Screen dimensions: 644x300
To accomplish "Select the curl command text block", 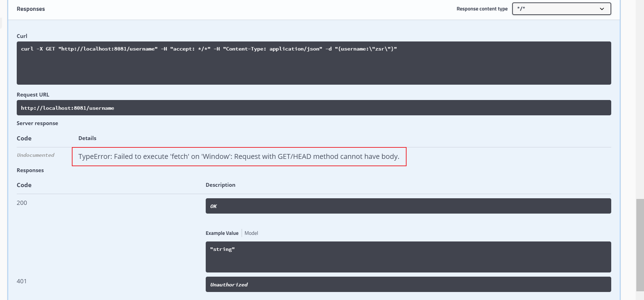I will 314,63.
